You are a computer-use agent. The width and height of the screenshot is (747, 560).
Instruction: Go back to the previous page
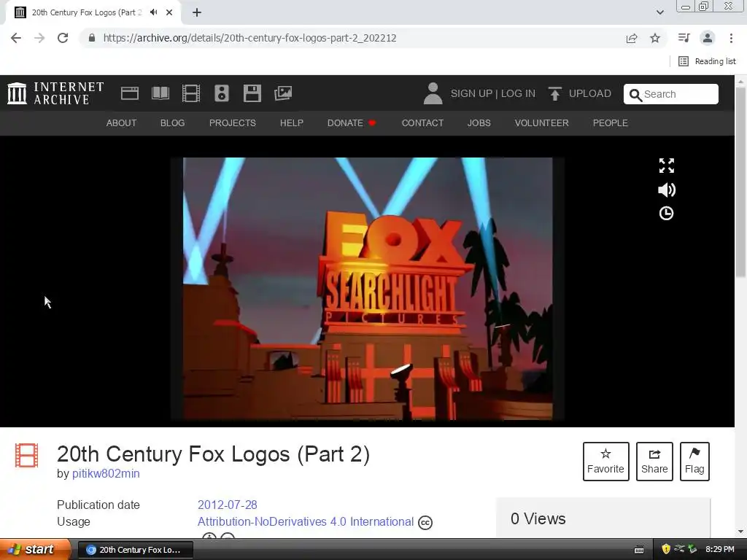coord(16,38)
